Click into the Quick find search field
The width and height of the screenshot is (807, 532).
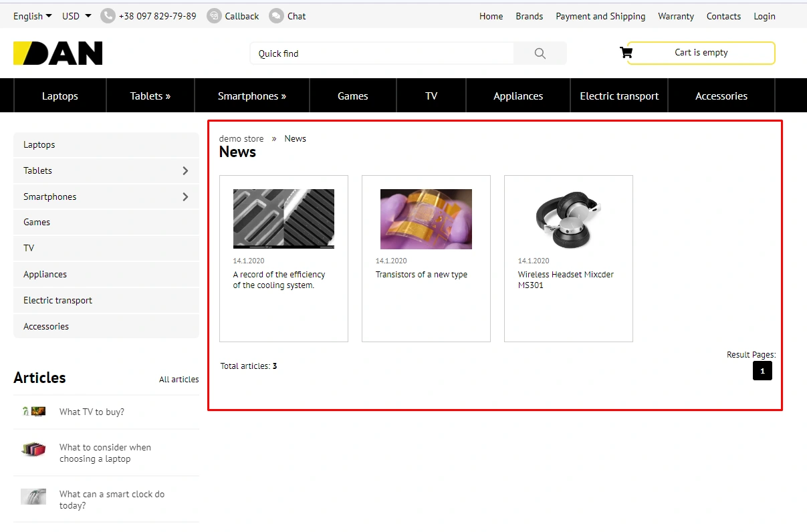point(381,53)
